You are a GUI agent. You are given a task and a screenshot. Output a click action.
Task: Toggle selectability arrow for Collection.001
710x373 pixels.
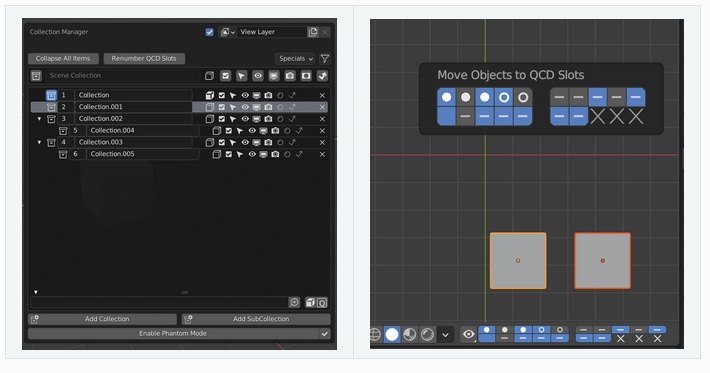[x=233, y=107]
